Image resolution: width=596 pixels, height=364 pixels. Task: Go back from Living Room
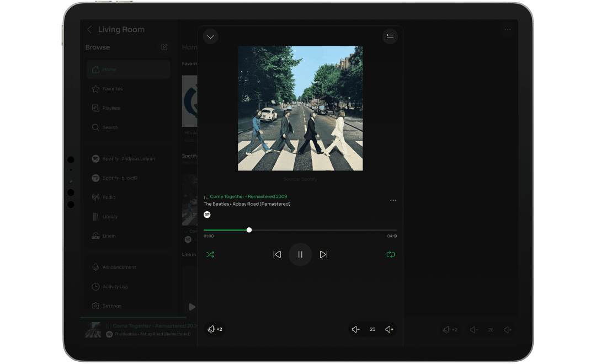point(90,30)
